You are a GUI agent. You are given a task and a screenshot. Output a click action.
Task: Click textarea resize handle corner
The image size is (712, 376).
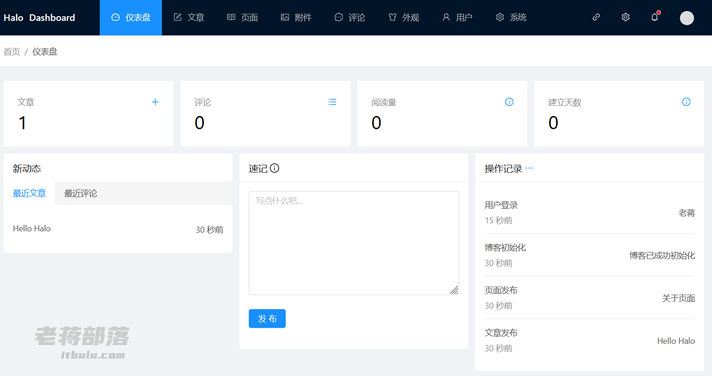454,290
